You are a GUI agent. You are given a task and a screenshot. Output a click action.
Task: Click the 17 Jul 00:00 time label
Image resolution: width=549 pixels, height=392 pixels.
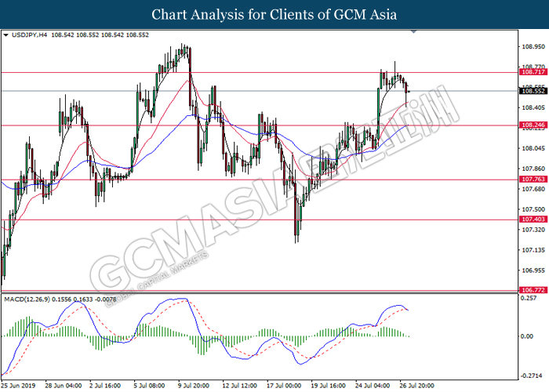[284, 386]
